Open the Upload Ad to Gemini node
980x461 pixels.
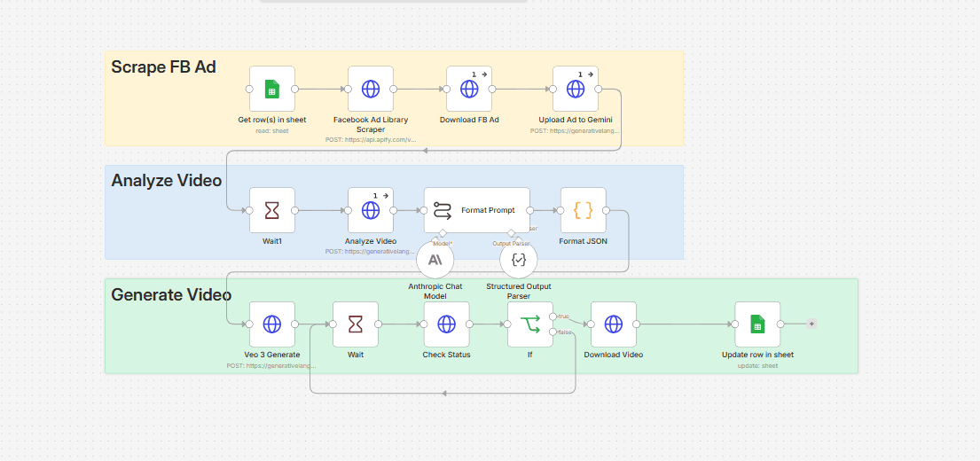(576, 89)
